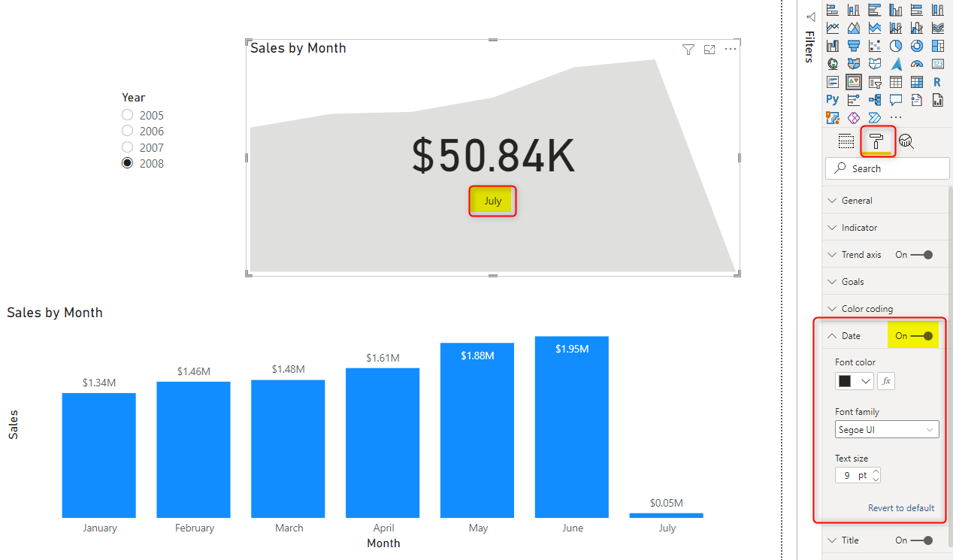Open focus mode on the KPI visual
Image resolution: width=953 pixels, height=560 pixels.
709,49
